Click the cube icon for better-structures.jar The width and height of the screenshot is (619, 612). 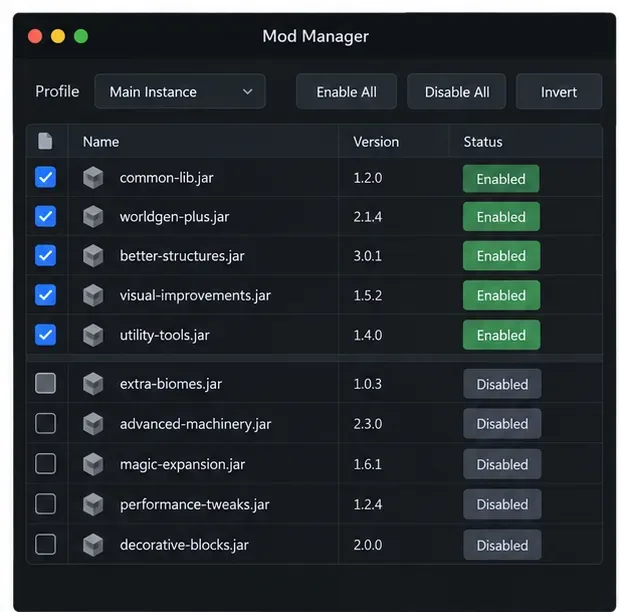(x=93, y=255)
